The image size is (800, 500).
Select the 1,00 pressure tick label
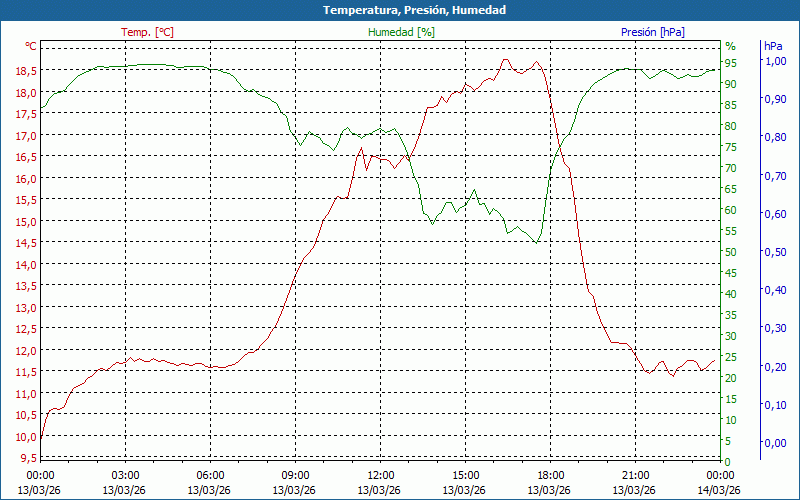(775, 61)
